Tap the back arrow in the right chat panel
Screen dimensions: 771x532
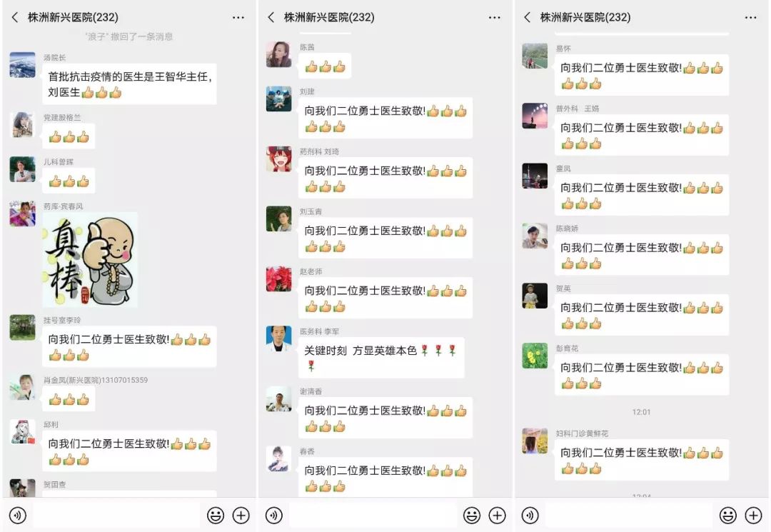[527, 18]
